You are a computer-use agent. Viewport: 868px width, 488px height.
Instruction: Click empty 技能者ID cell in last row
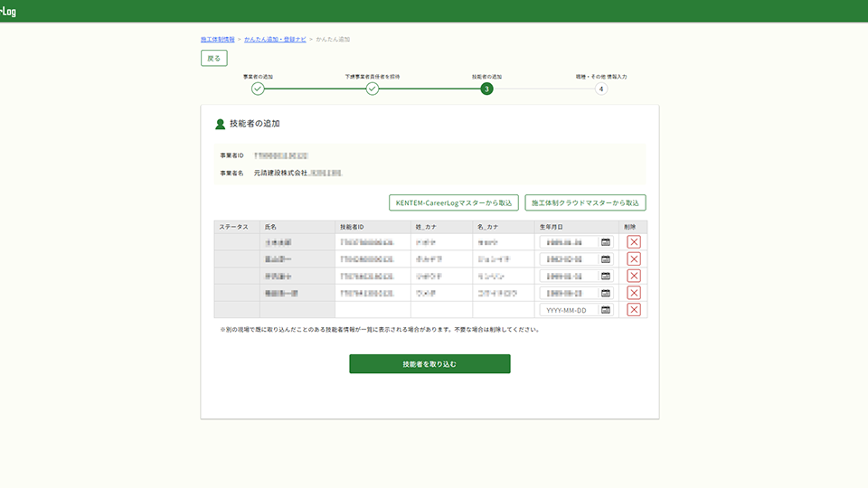pyautogui.click(x=373, y=310)
